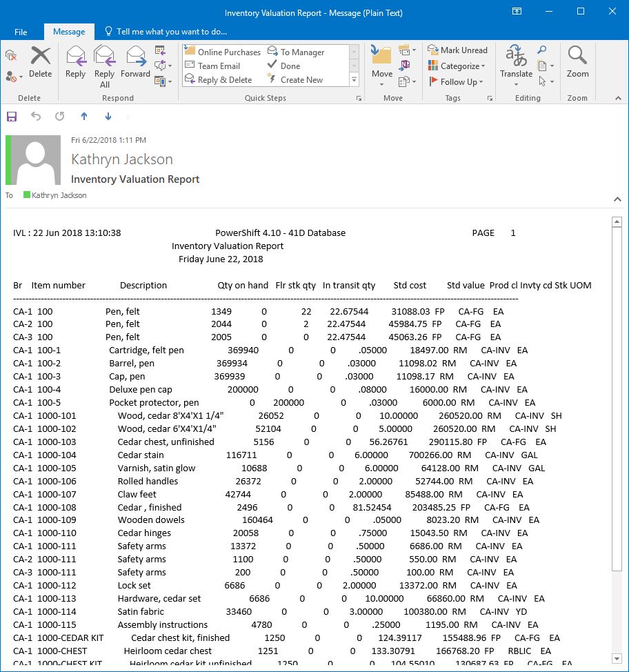Click the Redo icon

[59, 116]
